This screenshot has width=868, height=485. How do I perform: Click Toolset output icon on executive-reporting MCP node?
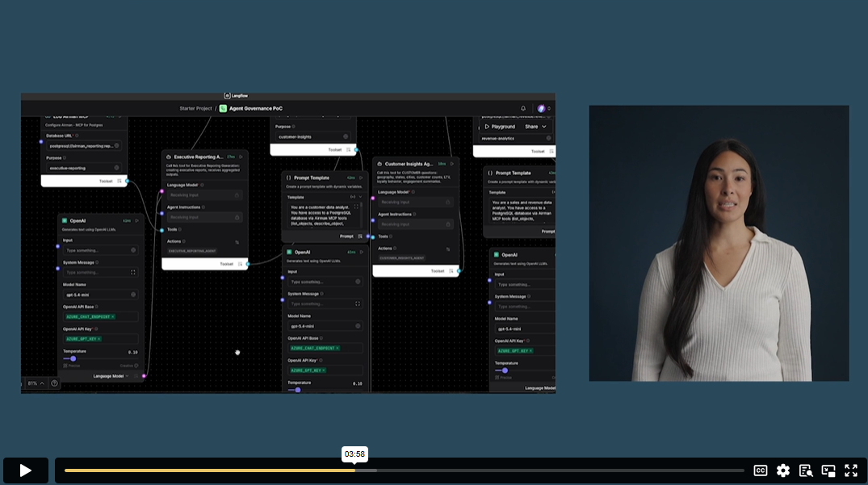[x=119, y=181]
